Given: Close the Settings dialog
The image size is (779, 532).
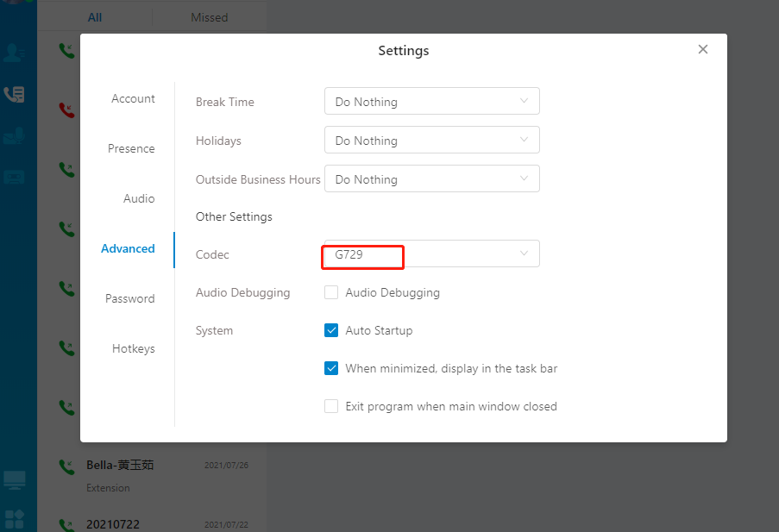Looking at the screenshot, I should tap(702, 49).
